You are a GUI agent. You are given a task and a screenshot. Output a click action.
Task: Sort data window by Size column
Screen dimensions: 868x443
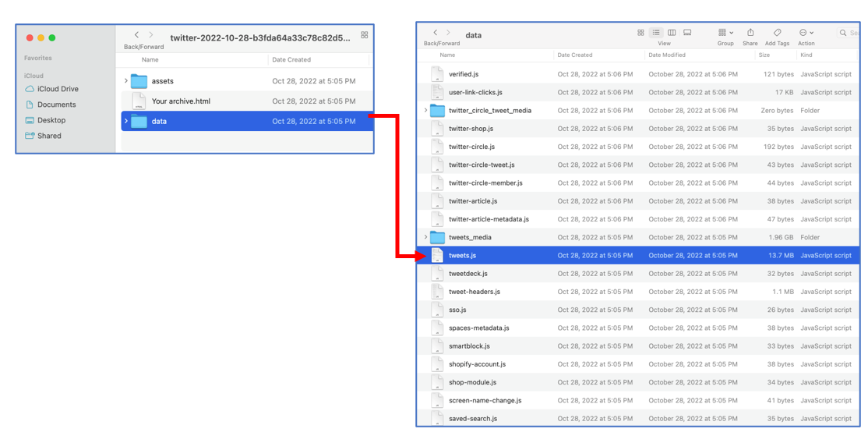(x=764, y=55)
